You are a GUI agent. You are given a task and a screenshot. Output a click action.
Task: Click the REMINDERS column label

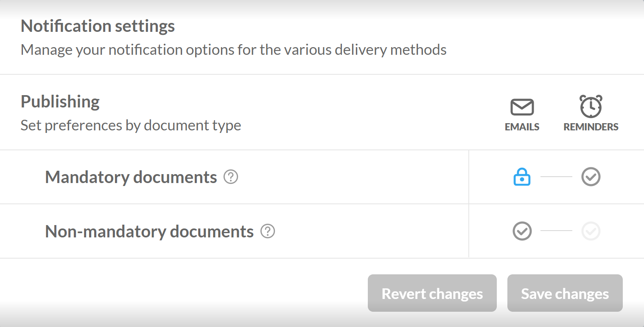click(x=591, y=127)
